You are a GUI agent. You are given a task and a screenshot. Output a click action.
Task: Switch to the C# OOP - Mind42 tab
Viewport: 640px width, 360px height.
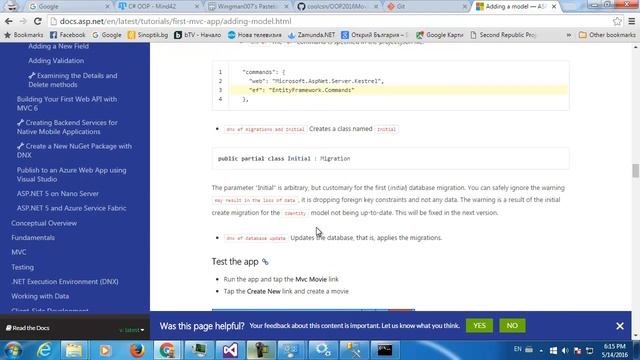click(157, 7)
